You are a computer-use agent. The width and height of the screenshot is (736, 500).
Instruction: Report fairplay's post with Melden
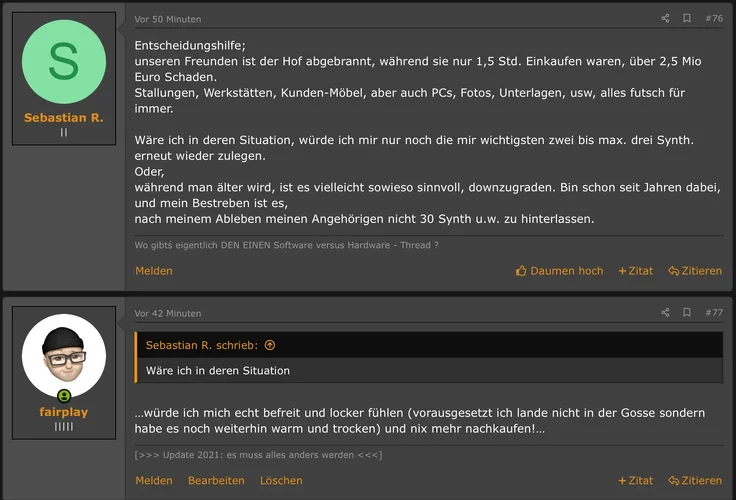154,481
